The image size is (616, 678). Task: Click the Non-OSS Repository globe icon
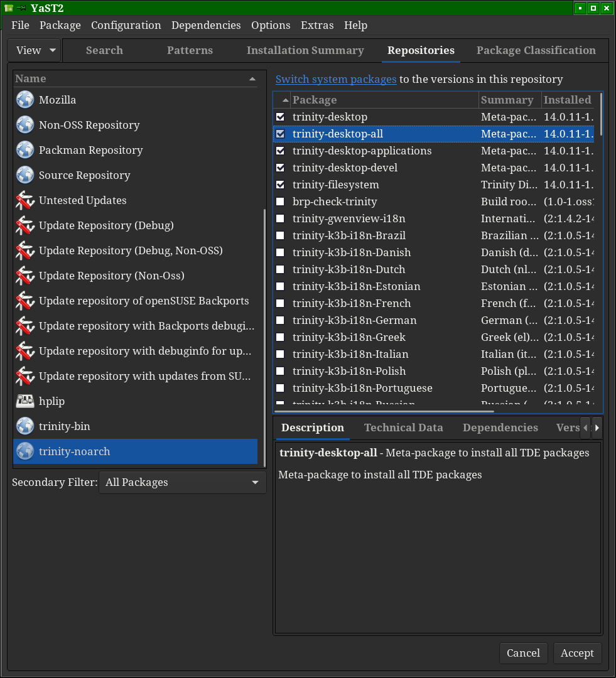coord(25,125)
